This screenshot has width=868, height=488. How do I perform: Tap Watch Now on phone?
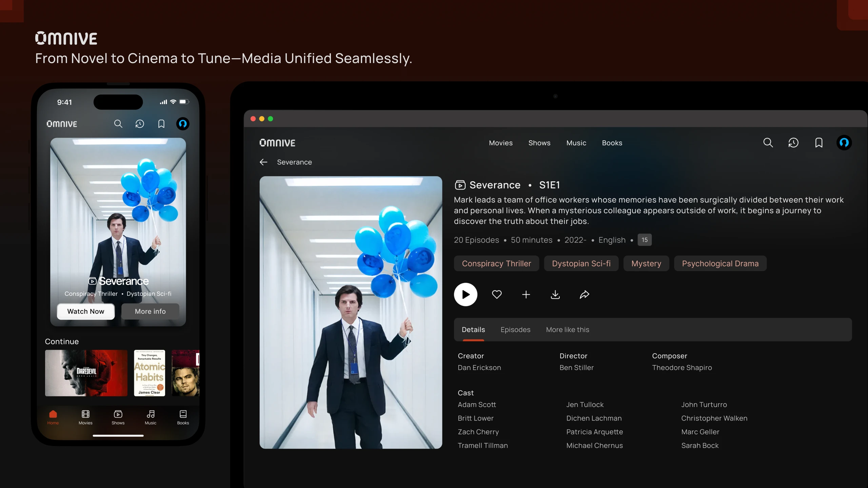coord(86,311)
